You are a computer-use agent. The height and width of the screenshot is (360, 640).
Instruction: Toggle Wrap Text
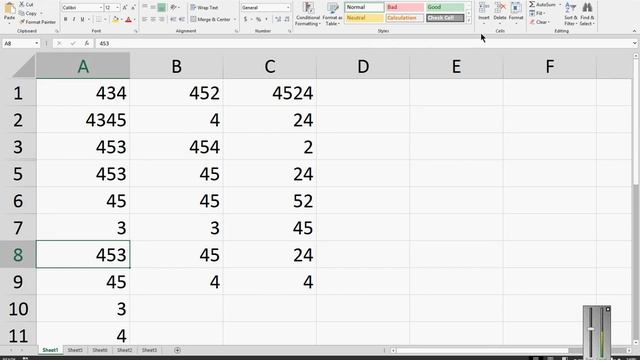(204, 7)
